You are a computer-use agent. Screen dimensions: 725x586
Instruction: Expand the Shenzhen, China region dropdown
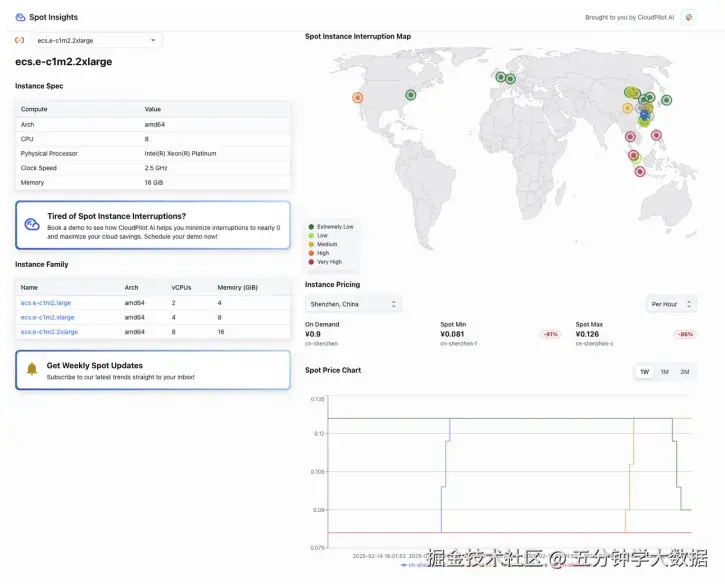pos(353,304)
